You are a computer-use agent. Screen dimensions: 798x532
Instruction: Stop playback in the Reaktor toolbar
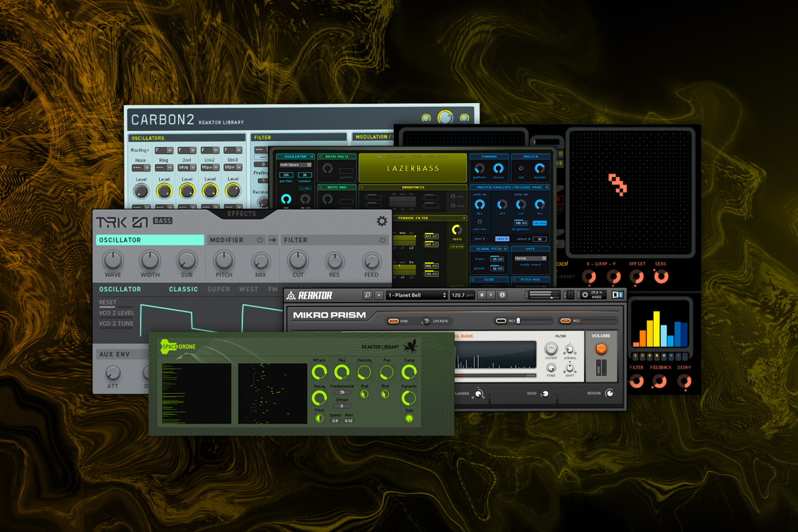[x=481, y=295]
